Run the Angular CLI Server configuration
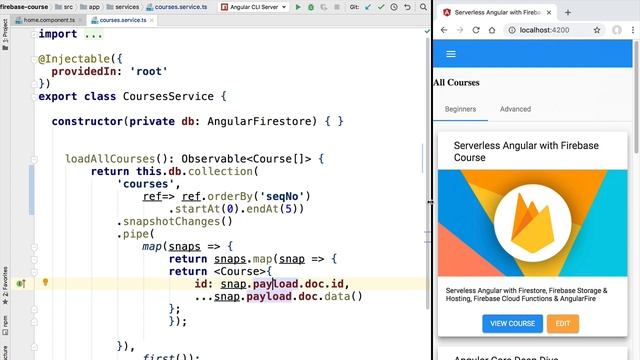 (x=298, y=7)
